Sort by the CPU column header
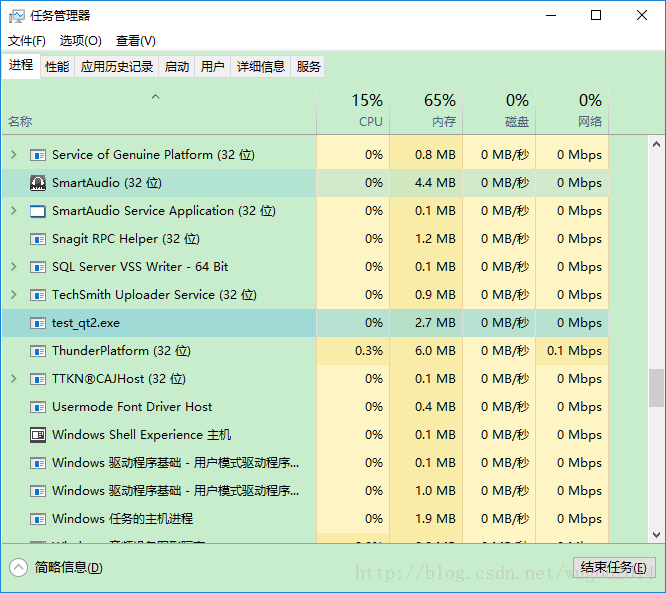This screenshot has width=666, height=593. (353, 113)
